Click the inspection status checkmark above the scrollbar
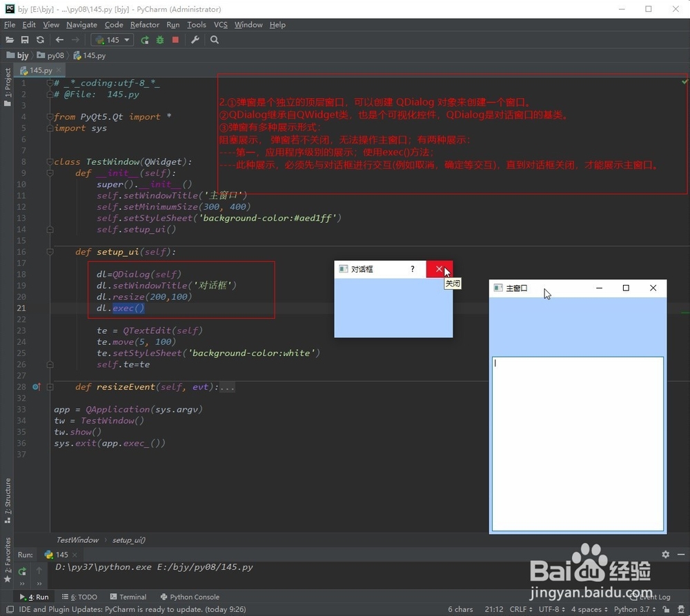This screenshot has width=690, height=616. pos(684,81)
